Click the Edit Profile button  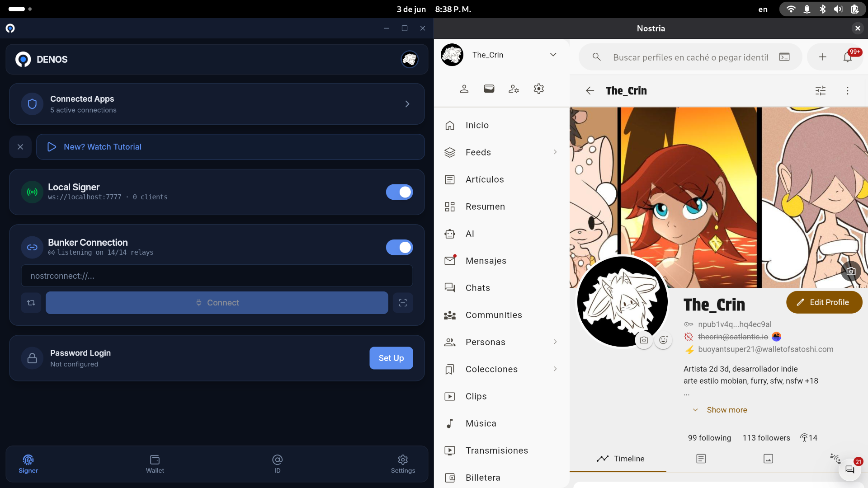coord(824,302)
